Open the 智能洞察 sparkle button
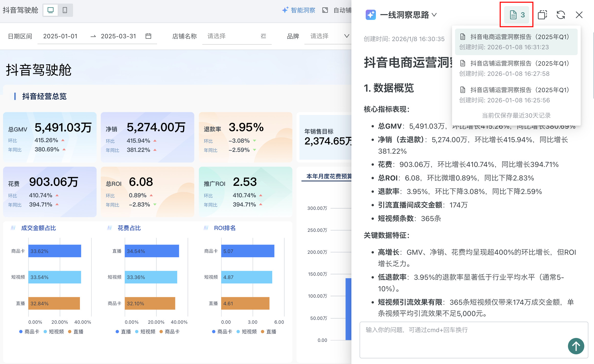The width and height of the screenshot is (594, 364). [299, 10]
